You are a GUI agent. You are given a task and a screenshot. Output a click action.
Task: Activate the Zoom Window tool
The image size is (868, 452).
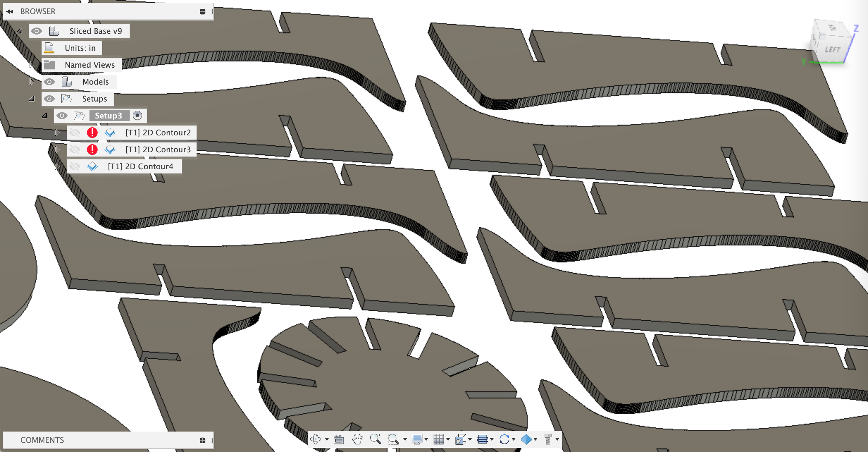pyautogui.click(x=395, y=439)
